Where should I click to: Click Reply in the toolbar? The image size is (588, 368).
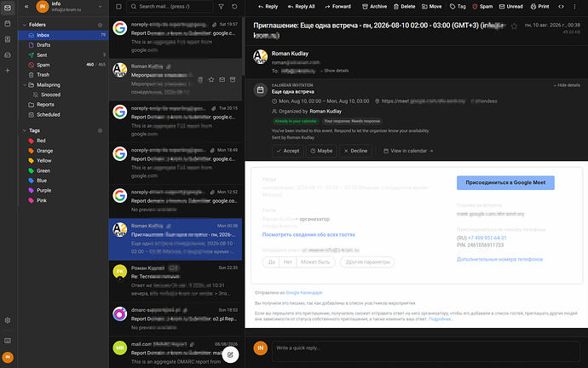[x=268, y=6]
